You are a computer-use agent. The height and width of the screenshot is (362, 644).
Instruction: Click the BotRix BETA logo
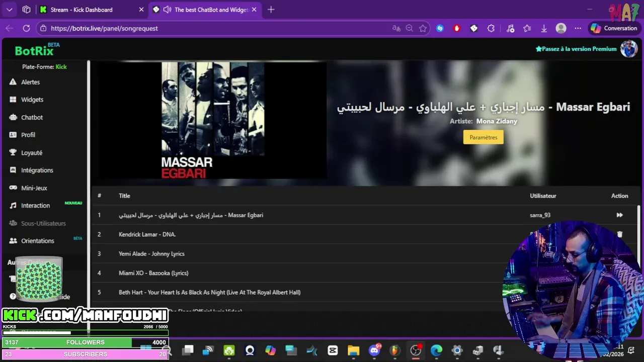click(37, 49)
